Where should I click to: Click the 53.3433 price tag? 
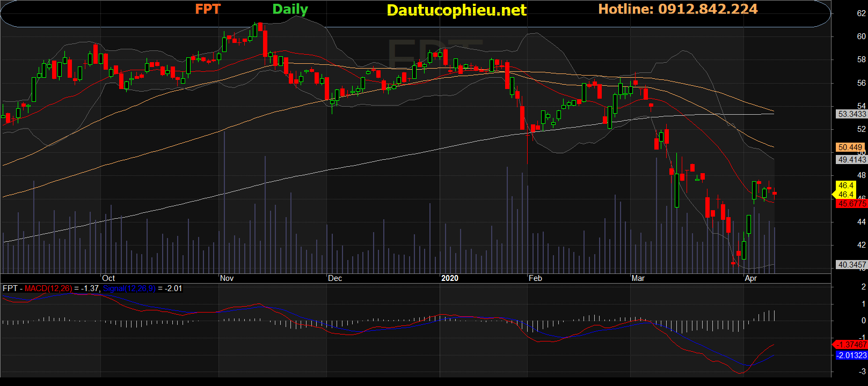click(852, 114)
